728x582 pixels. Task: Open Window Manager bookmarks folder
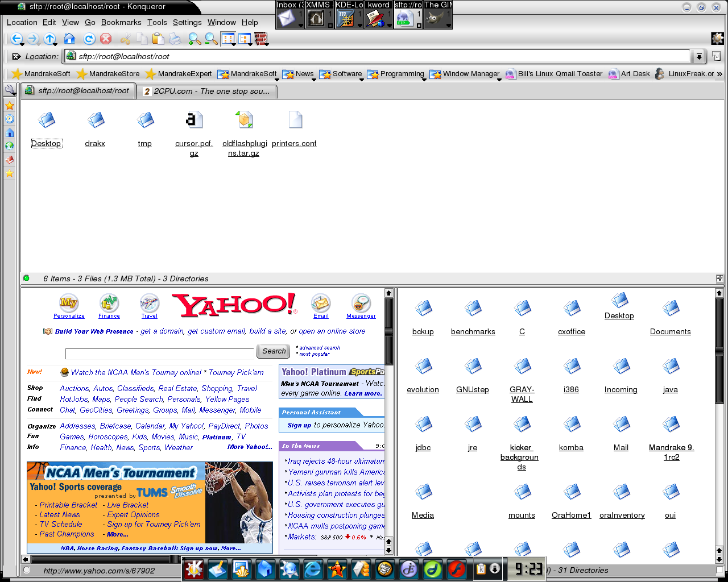point(465,74)
